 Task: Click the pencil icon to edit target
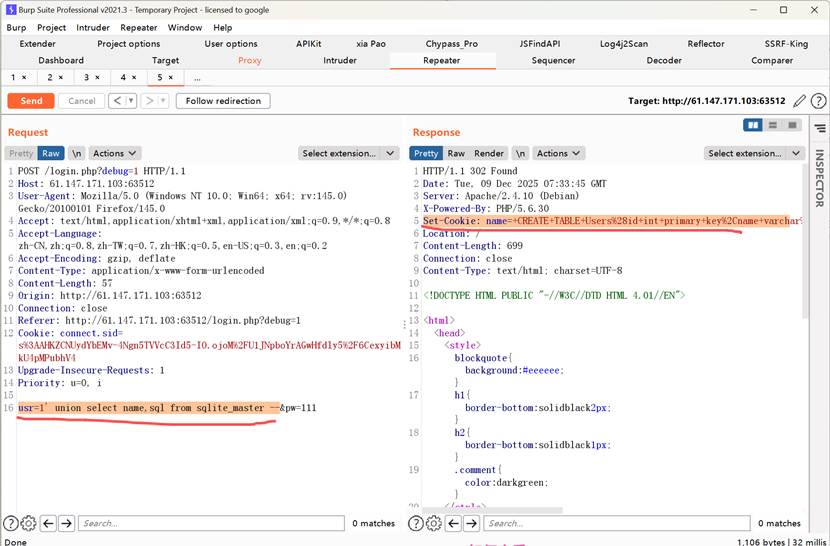click(799, 101)
